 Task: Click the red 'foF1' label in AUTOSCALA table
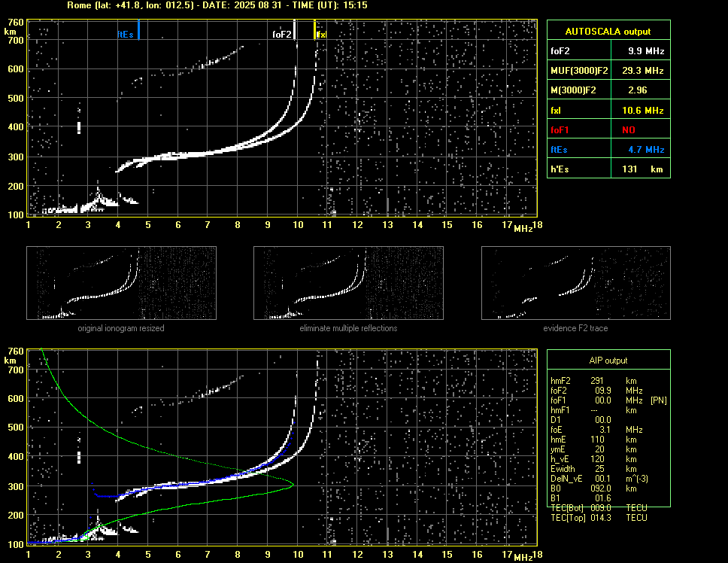click(560, 130)
